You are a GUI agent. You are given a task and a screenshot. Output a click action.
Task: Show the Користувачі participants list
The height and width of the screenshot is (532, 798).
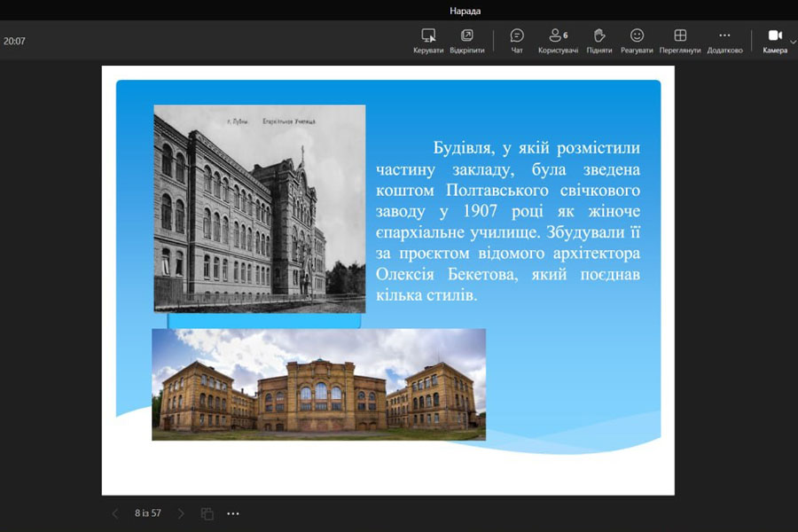click(x=558, y=40)
